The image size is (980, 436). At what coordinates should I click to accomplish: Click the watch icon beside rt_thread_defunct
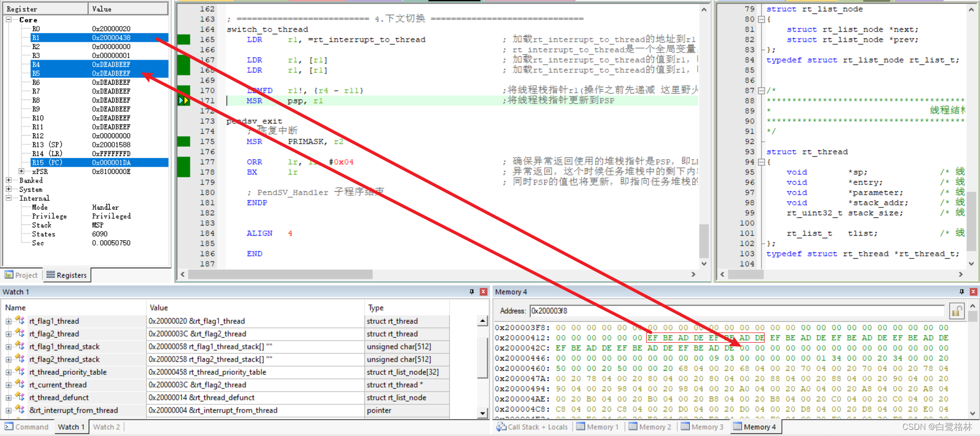(x=20, y=397)
